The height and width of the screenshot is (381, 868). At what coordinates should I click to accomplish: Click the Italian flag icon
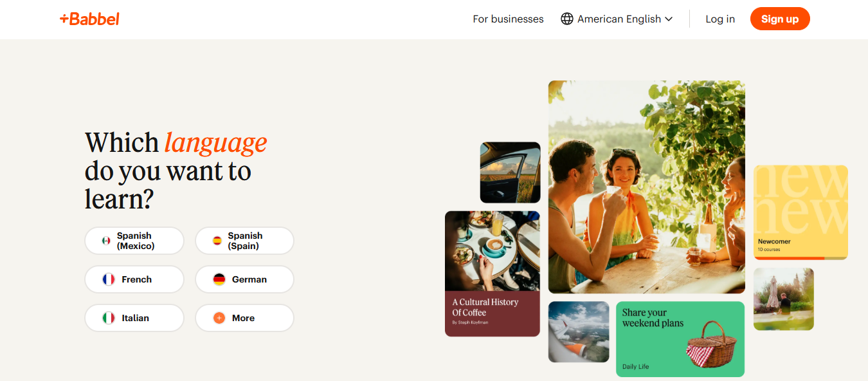[x=109, y=318]
